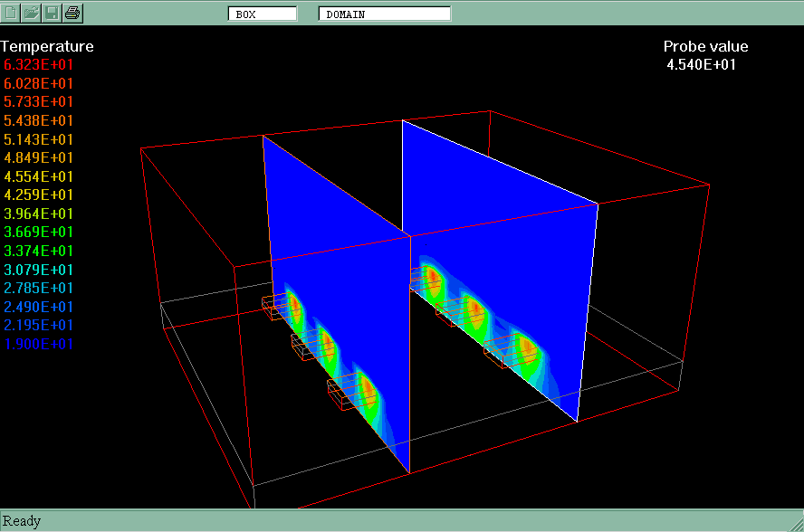Click the BOX field in the toolbar

[x=262, y=14]
